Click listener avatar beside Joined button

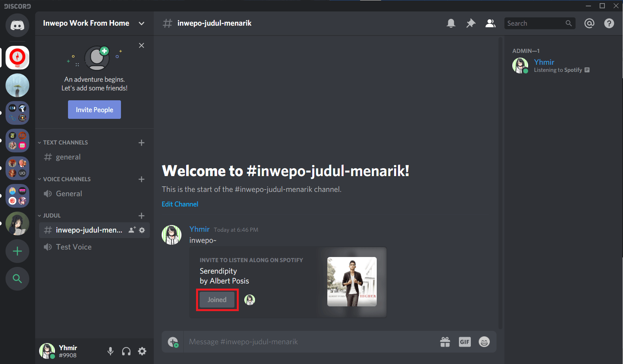250,300
